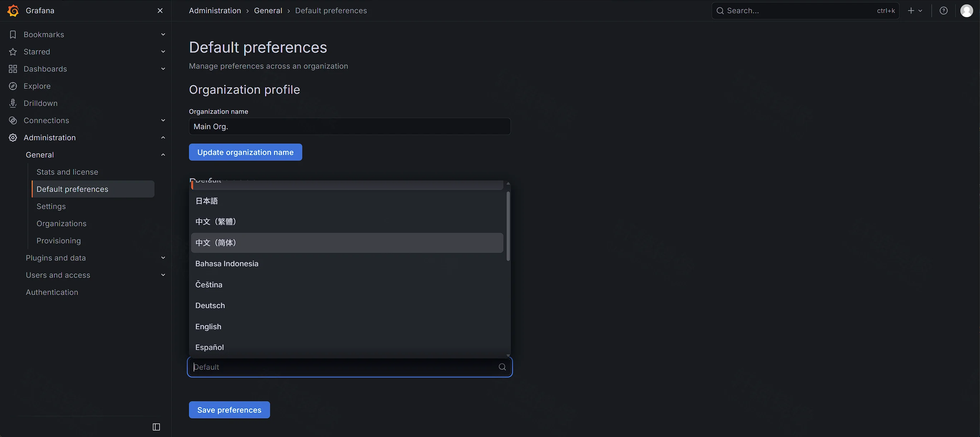The image size is (980, 437).
Task: Click Update organization name button
Action: pos(245,152)
